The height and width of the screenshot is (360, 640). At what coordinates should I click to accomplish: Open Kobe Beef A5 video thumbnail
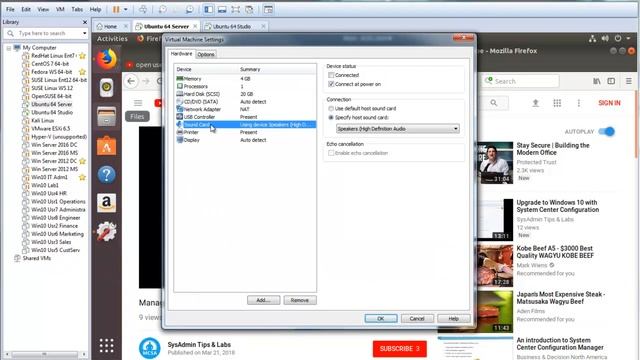[495, 265]
